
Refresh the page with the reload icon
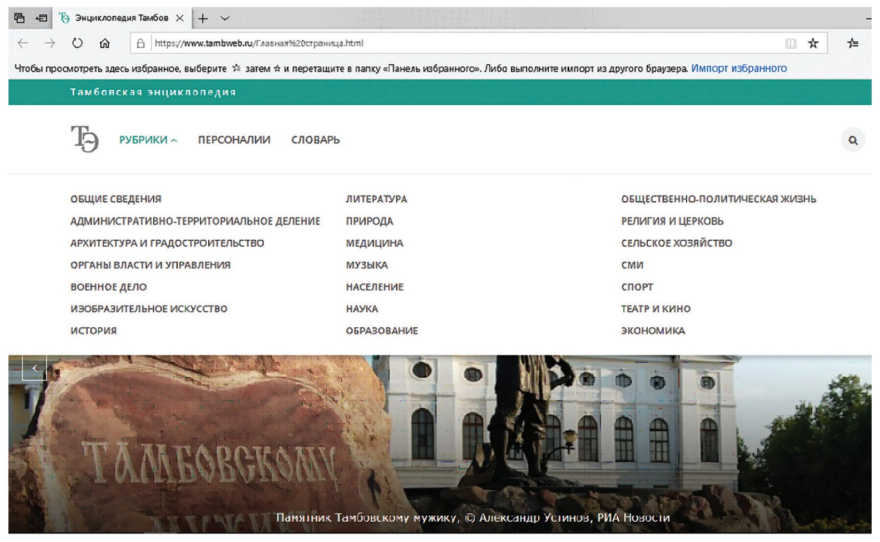pos(77,44)
